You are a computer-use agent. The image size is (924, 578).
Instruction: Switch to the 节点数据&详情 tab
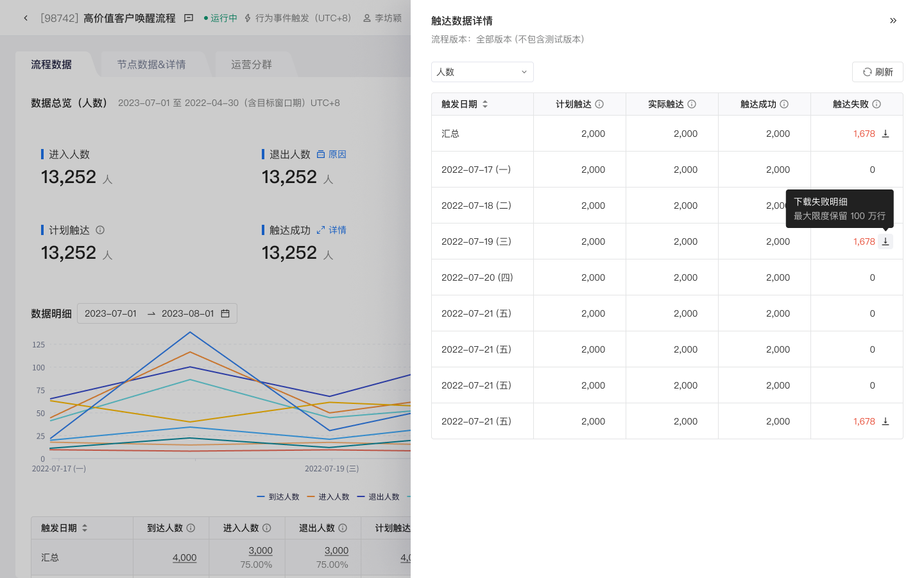[151, 64]
